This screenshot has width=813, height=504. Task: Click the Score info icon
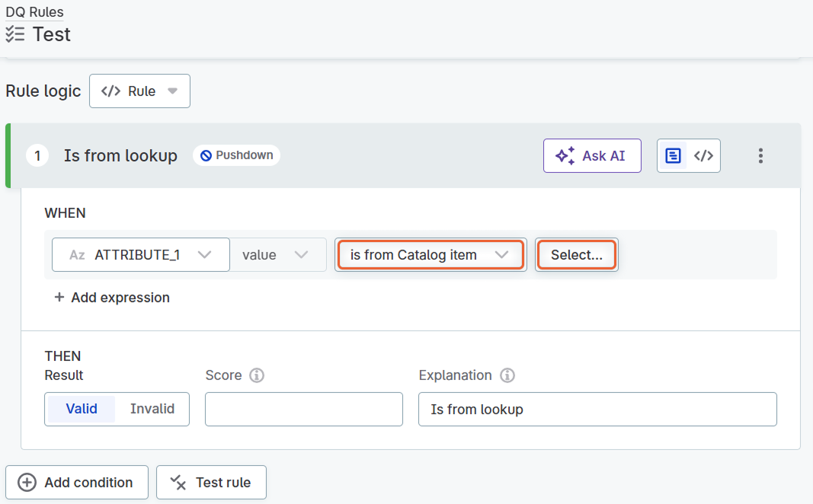257,375
